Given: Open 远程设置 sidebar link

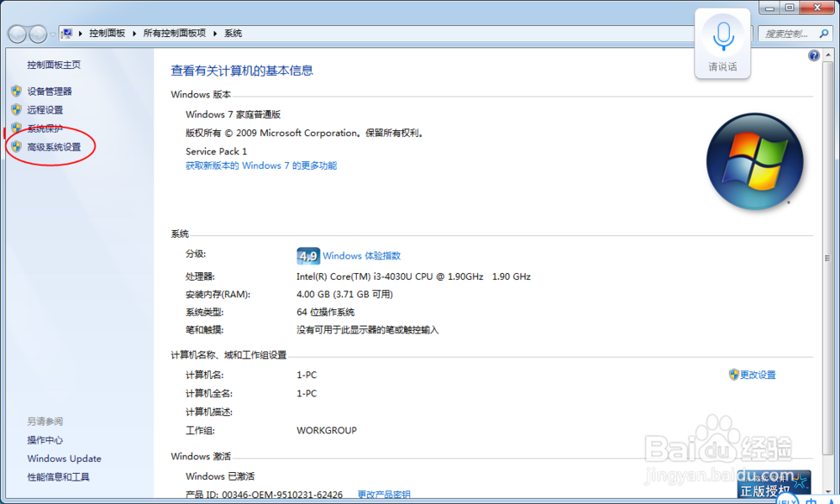Looking at the screenshot, I should 45,110.
